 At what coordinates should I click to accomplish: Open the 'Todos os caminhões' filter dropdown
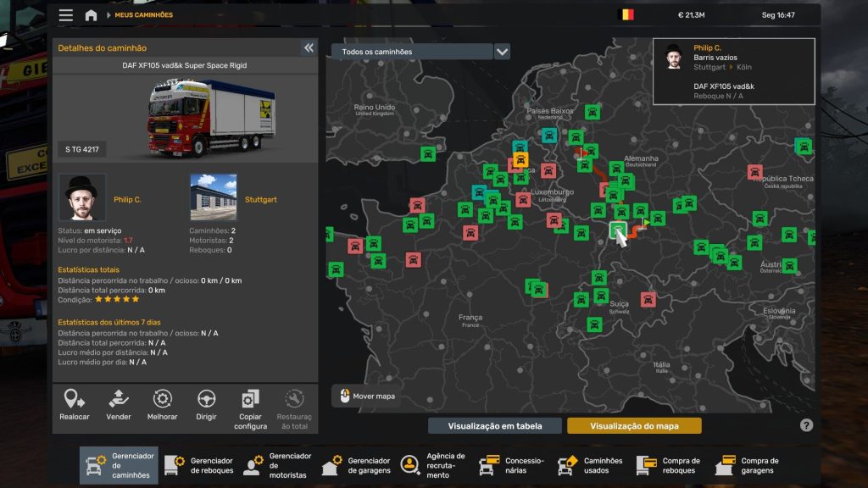pyautogui.click(x=412, y=52)
